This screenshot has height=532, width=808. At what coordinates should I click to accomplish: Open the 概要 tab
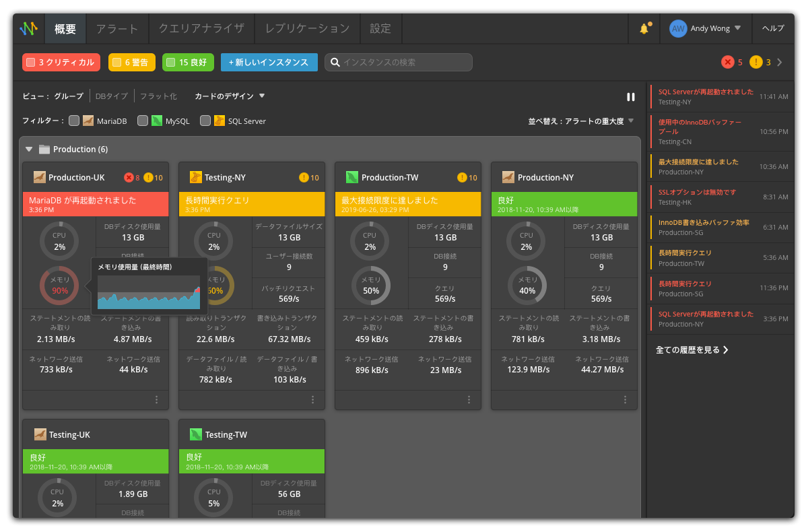(65, 29)
